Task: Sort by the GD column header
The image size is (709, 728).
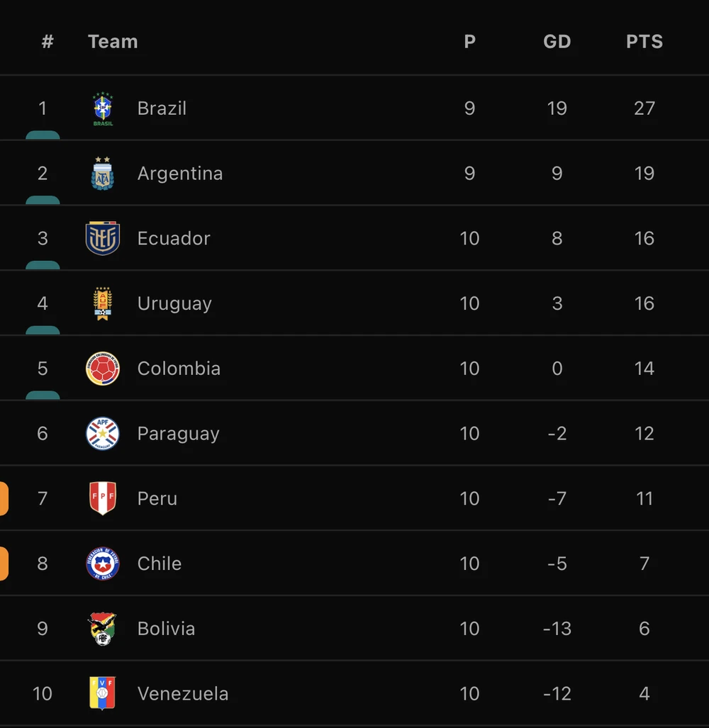Action: (x=557, y=42)
